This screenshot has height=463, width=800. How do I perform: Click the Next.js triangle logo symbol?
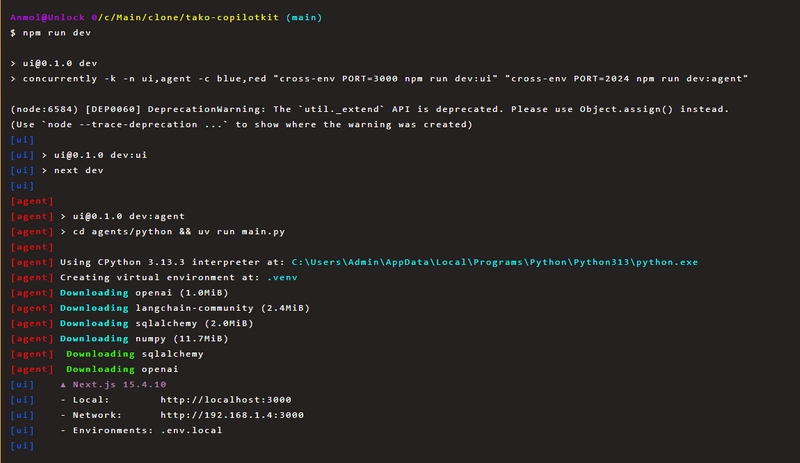point(64,384)
